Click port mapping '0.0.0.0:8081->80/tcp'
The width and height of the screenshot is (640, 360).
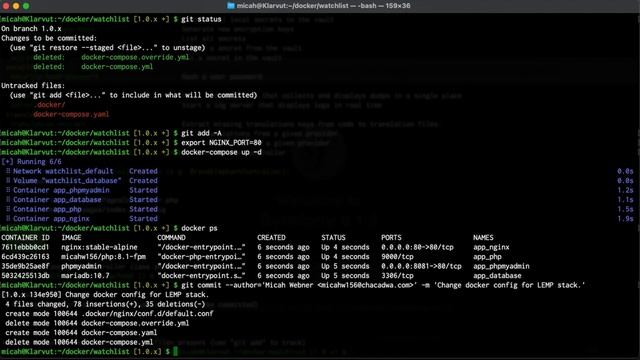[421, 266]
